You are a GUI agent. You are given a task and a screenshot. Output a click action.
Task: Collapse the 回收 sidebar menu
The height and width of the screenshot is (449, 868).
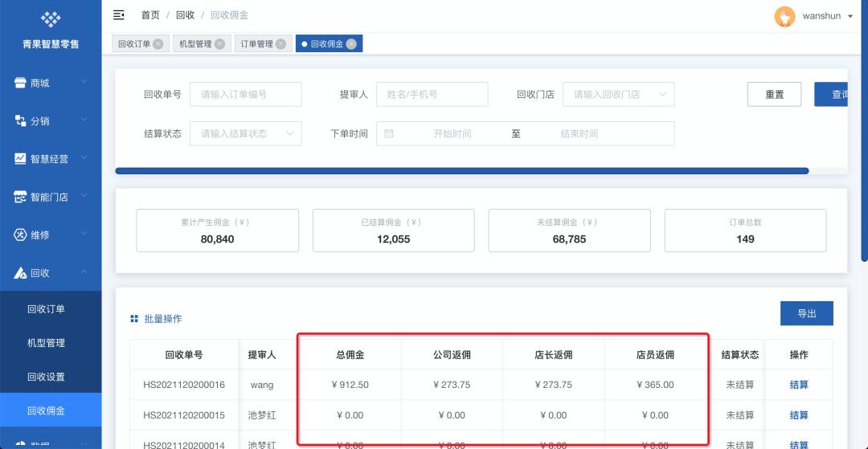tap(84, 272)
